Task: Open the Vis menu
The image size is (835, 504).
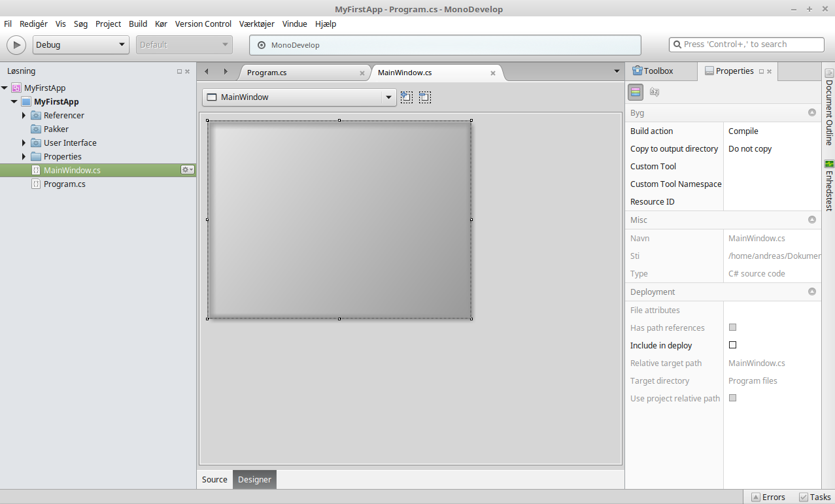Action: pyautogui.click(x=61, y=24)
